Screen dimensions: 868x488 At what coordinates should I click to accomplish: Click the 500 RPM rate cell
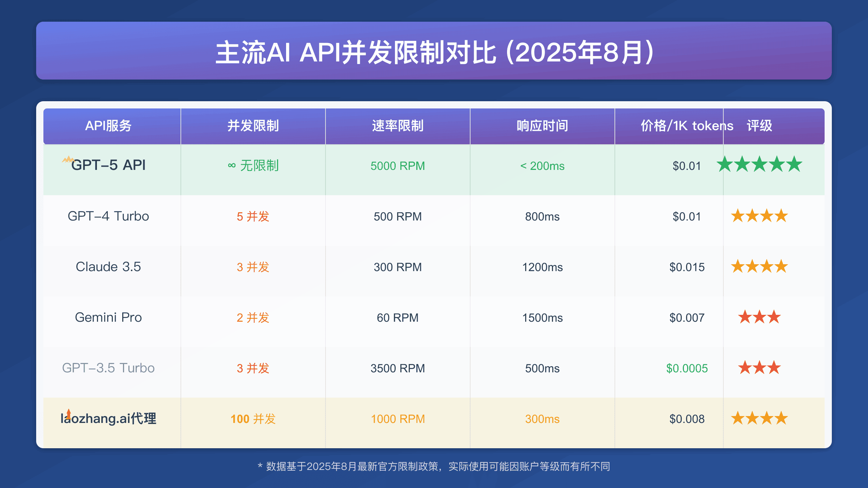point(397,217)
